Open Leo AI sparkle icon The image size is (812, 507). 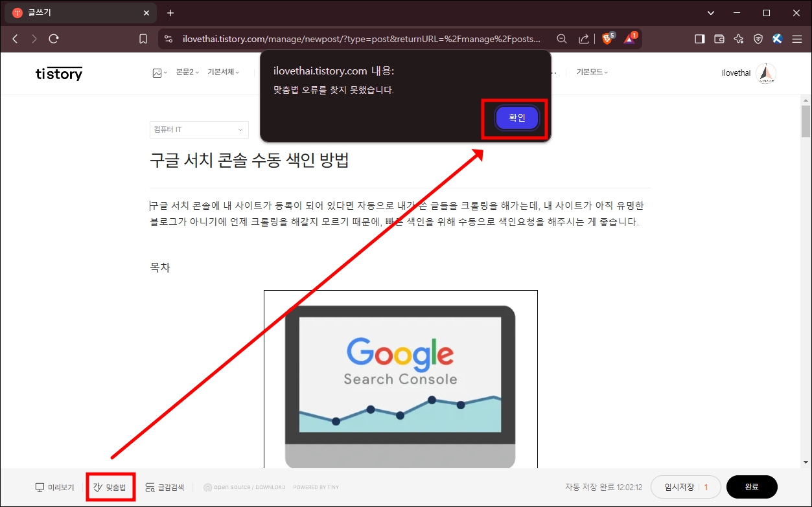click(738, 39)
